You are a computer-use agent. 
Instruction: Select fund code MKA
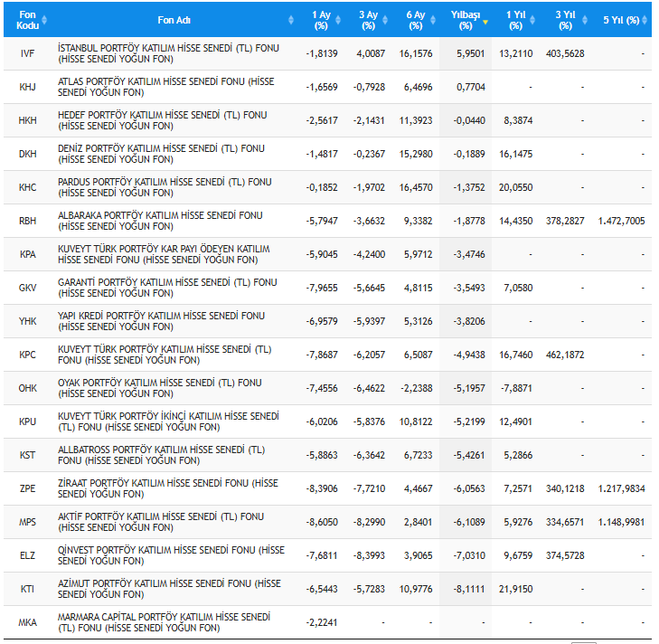27,622
